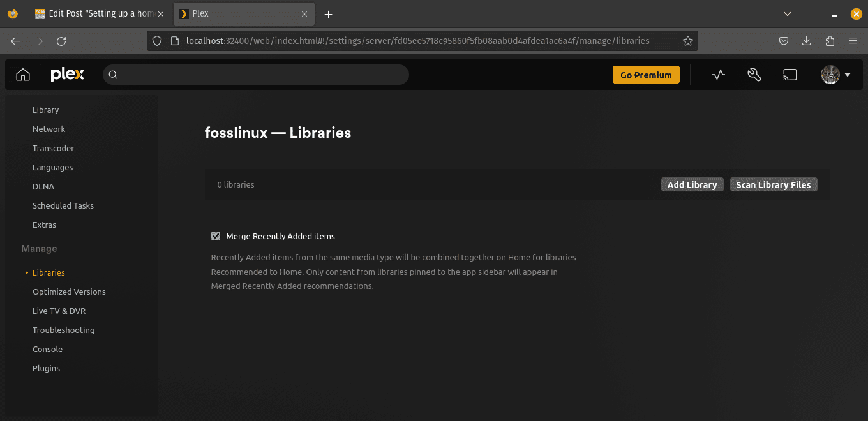Image resolution: width=868 pixels, height=421 pixels.
Task: Click the tracking protection shield icon
Action: coord(157,41)
